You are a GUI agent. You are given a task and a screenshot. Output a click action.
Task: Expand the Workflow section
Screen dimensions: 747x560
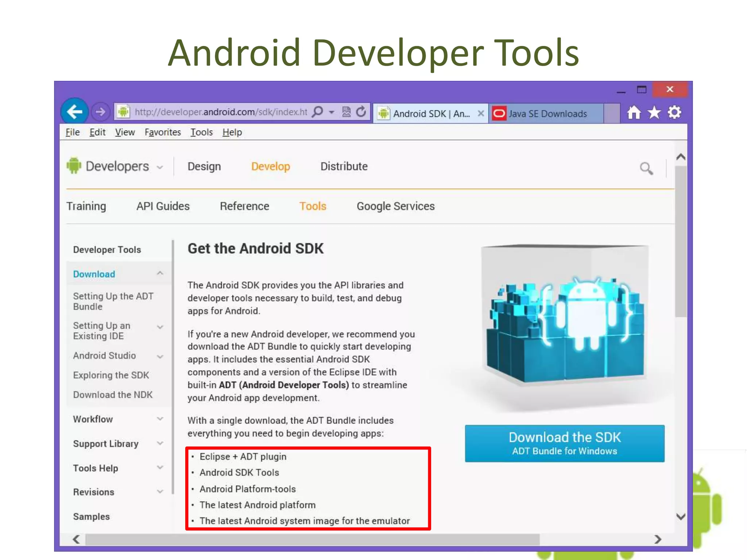click(x=160, y=419)
